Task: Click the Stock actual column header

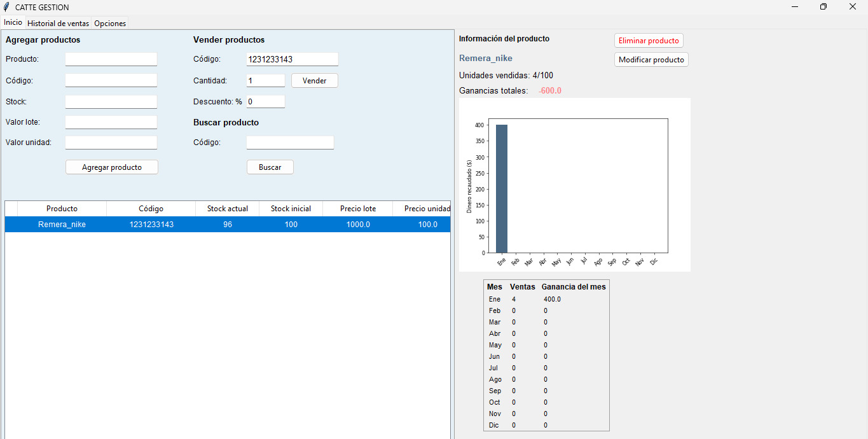Action: point(228,209)
